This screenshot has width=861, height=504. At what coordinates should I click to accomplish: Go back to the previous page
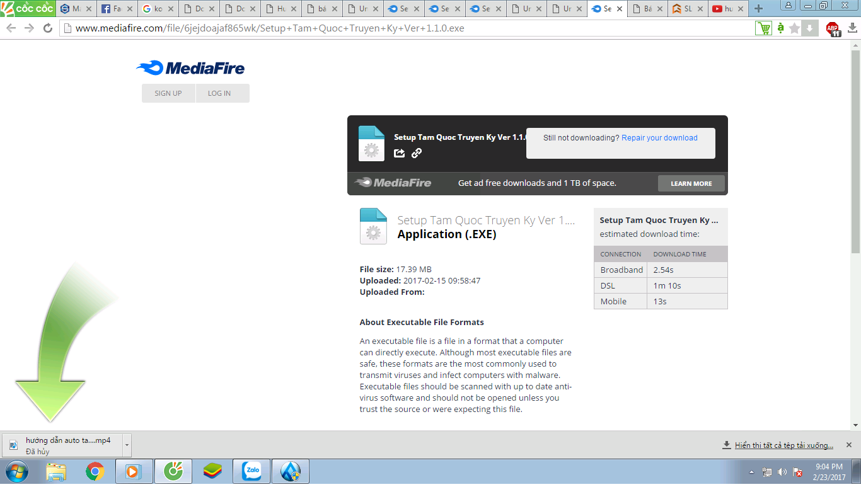pos(11,28)
